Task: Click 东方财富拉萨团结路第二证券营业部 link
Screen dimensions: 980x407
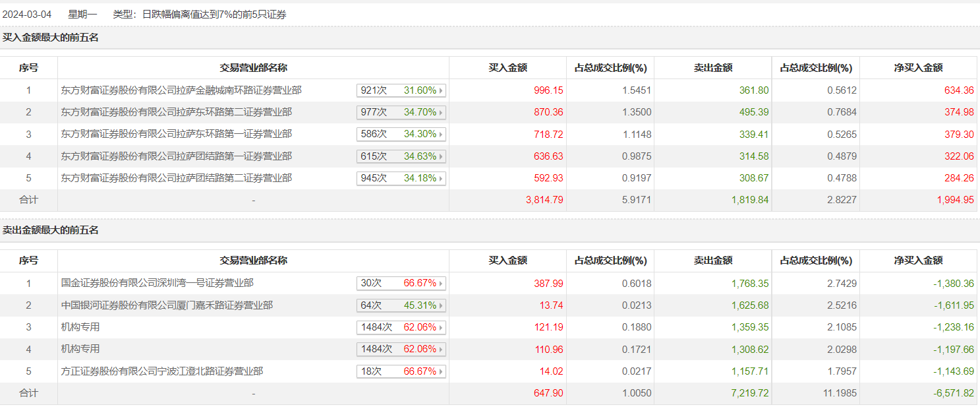Action: tap(177, 178)
